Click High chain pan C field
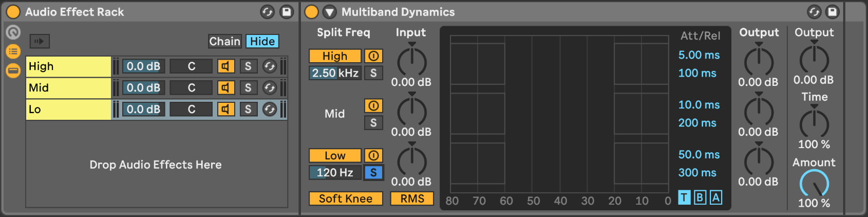The width and height of the screenshot is (868, 217). 191,66
